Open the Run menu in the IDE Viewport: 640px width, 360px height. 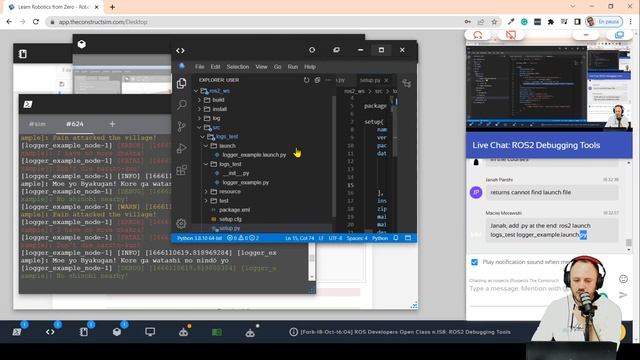pos(293,67)
